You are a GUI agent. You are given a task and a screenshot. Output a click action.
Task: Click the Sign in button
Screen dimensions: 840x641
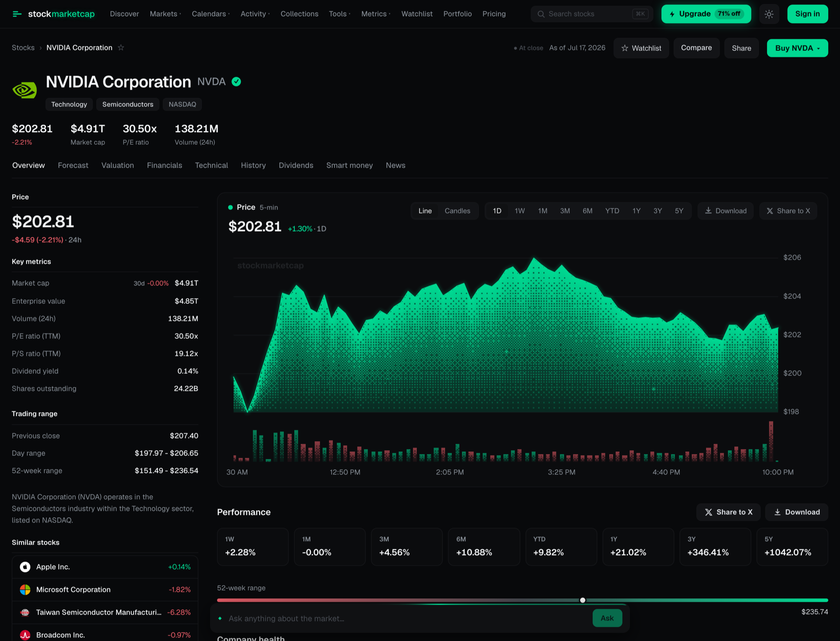click(x=808, y=14)
